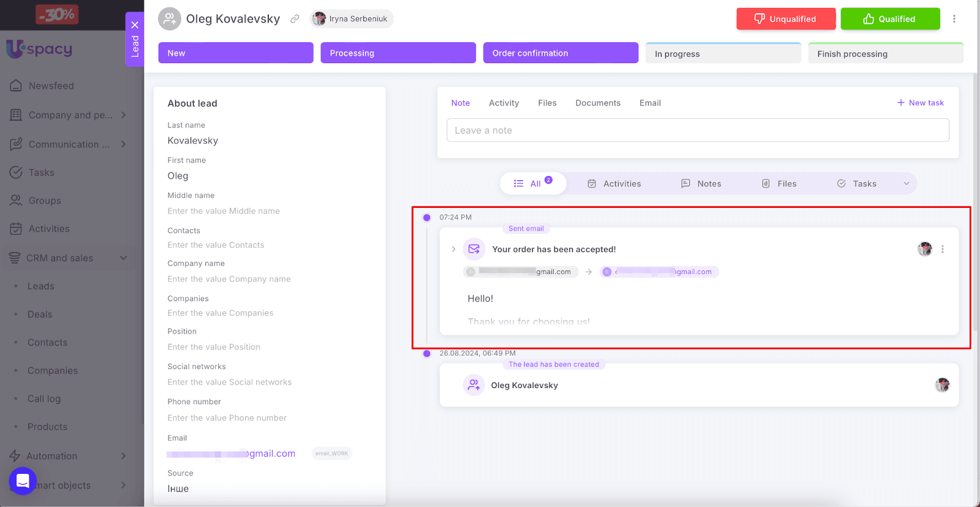The width and height of the screenshot is (980, 507).
Task: Close the Lead panel with X icon
Action: pos(135,25)
